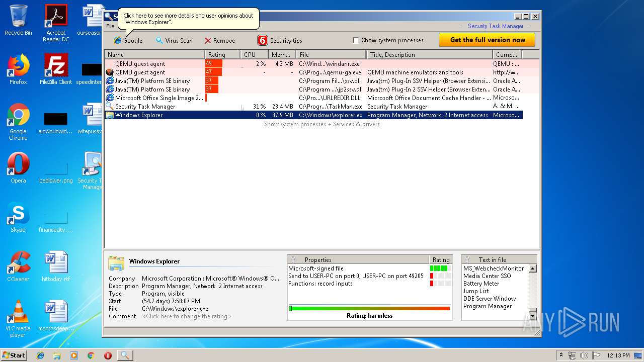The height and width of the screenshot is (362, 644).
Task: Open Internet Explorer from taskbar
Action: coord(40,355)
